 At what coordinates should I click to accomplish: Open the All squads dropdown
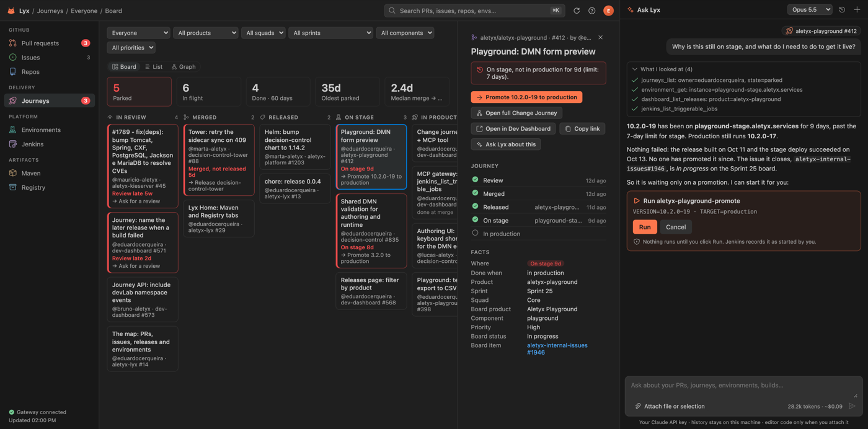(263, 33)
